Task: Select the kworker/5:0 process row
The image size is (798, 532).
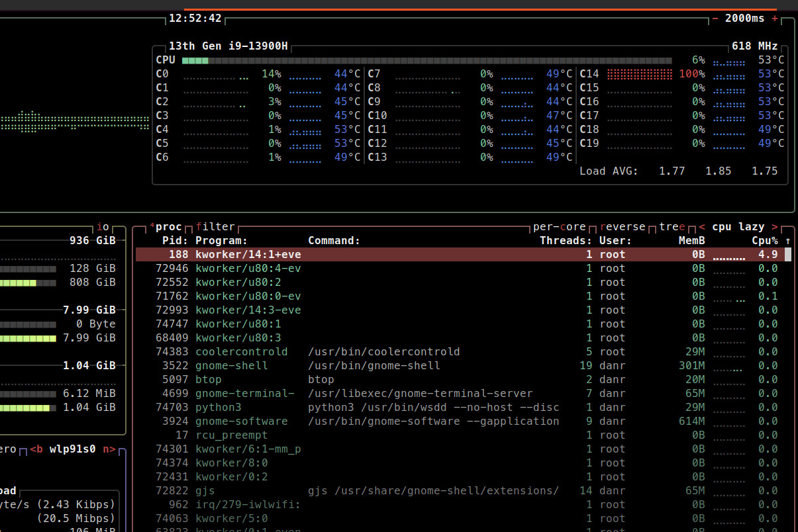Action: tap(460, 518)
